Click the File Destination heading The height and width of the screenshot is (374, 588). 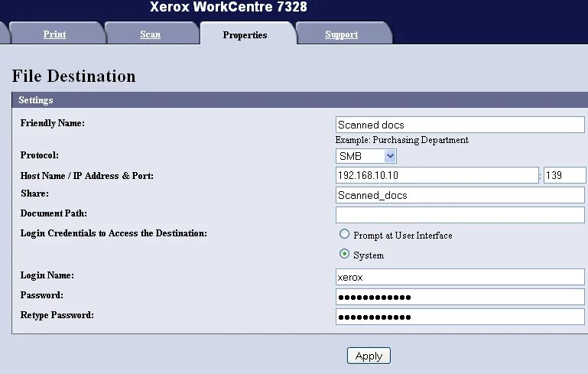(73, 76)
